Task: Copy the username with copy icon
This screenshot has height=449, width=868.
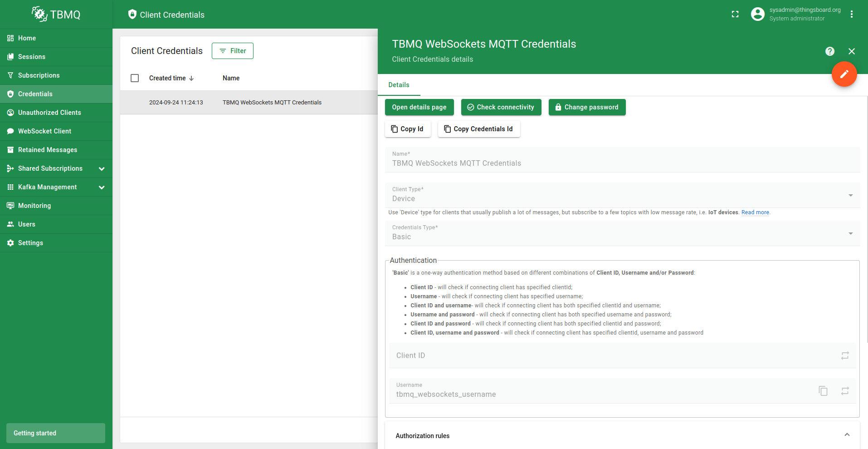Action: [823, 391]
